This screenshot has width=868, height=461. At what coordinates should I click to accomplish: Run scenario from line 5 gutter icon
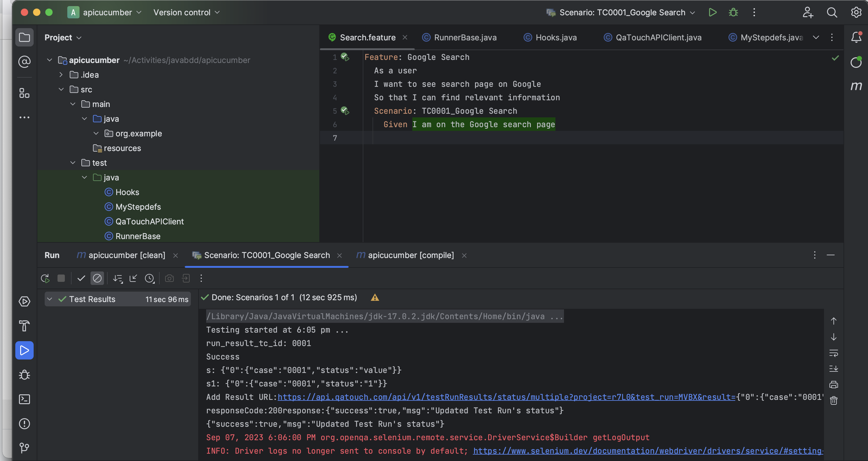pos(345,111)
